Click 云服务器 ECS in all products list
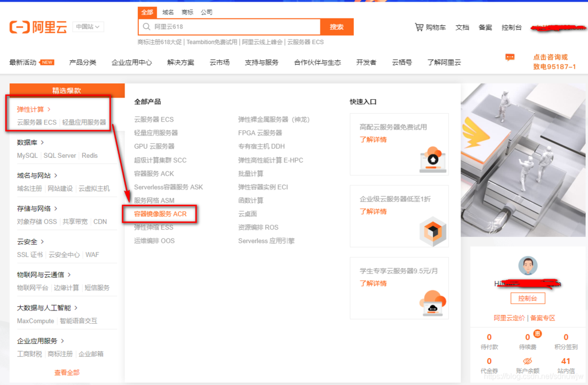588x385 pixels. tap(154, 119)
